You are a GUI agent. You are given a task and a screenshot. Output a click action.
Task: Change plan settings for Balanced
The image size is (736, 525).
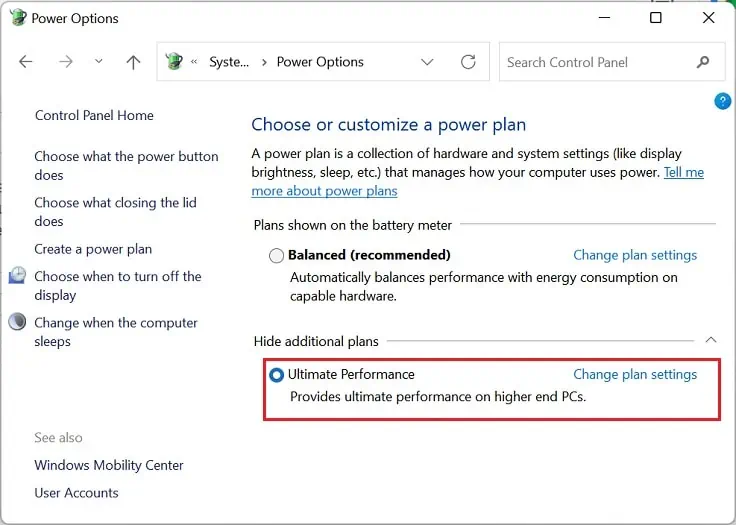click(x=635, y=255)
